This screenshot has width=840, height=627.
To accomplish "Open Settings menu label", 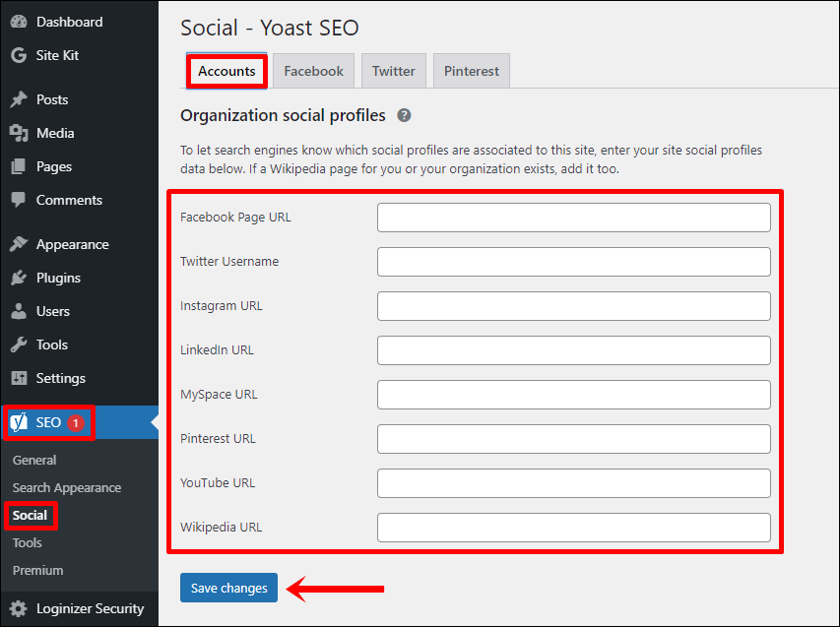I will pyautogui.click(x=60, y=379).
